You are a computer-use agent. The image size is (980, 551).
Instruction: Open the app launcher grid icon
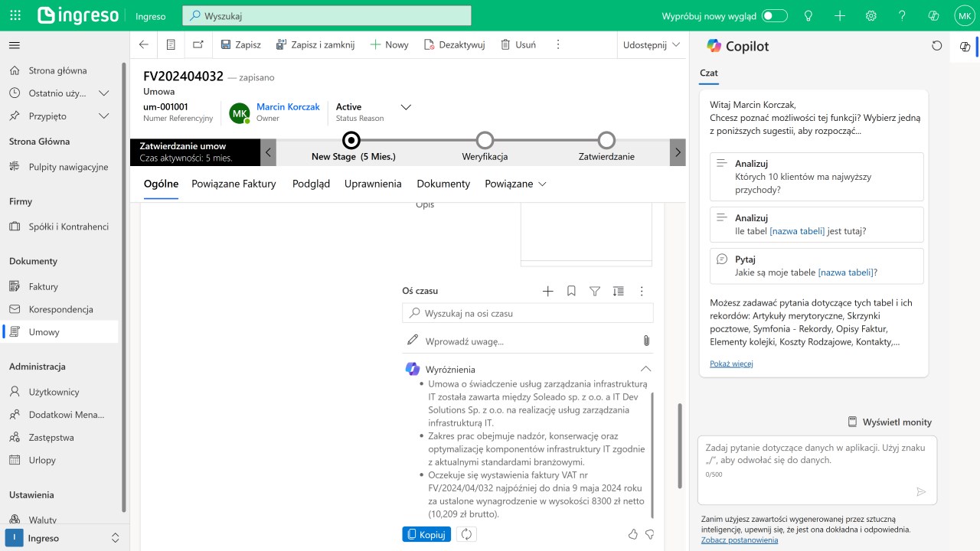coord(15,15)
